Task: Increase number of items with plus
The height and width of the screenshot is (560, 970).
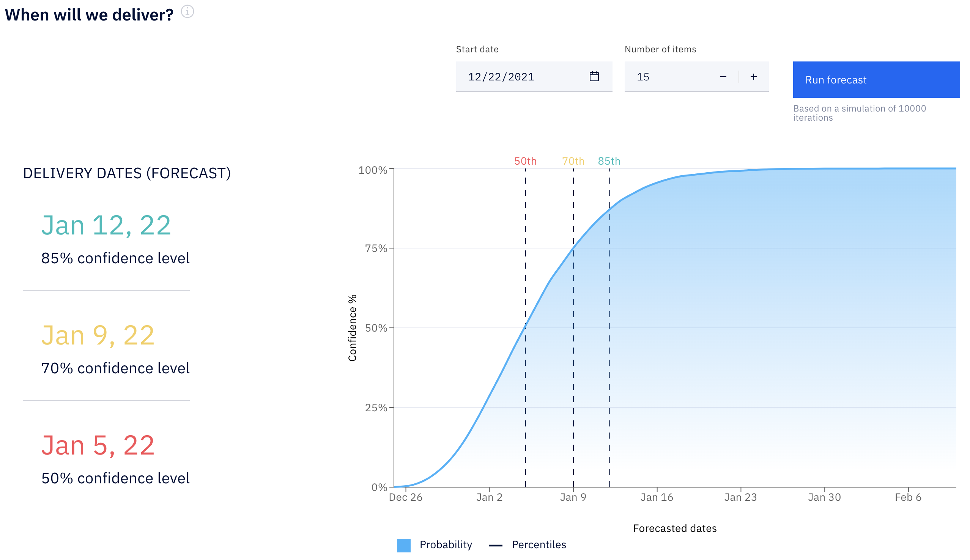Action: pos(753,77)
